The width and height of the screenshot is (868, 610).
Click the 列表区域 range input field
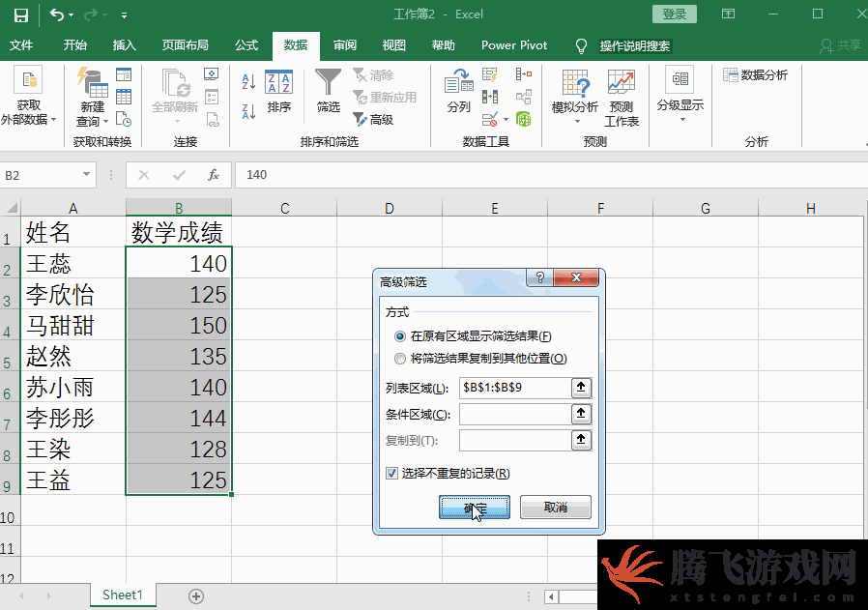coord(515,388)
